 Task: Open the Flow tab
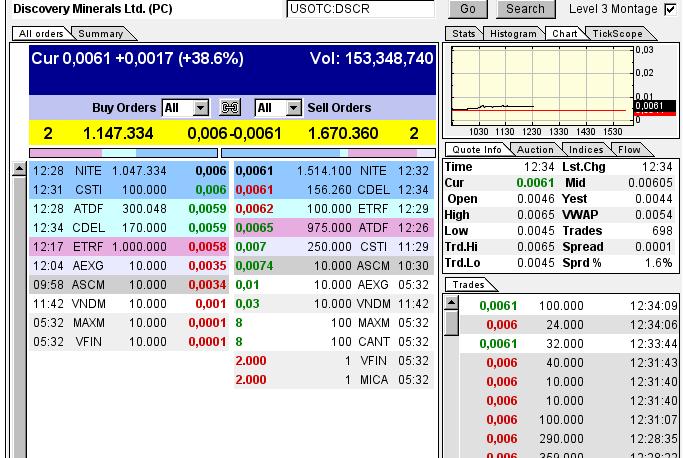pyautogui.click(x=629, y=149)
